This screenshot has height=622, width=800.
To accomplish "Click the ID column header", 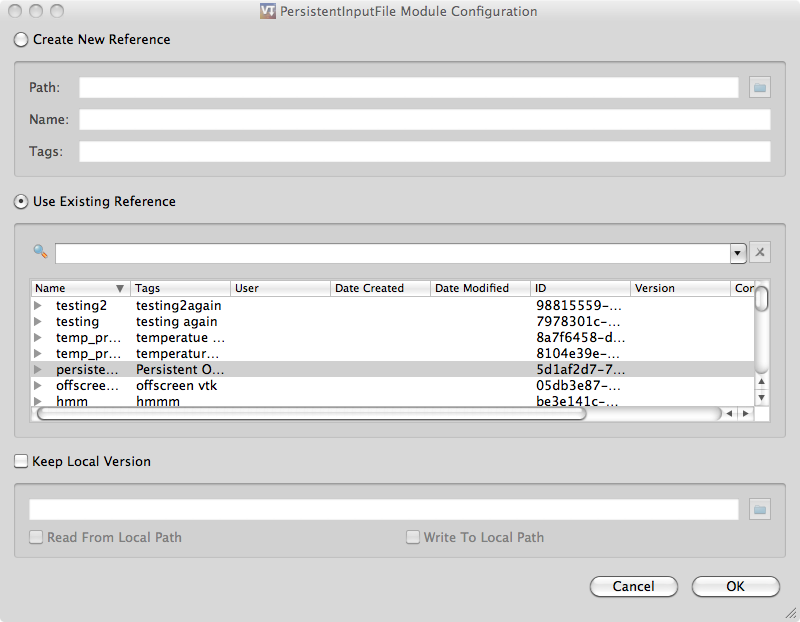I will point(580,288).
